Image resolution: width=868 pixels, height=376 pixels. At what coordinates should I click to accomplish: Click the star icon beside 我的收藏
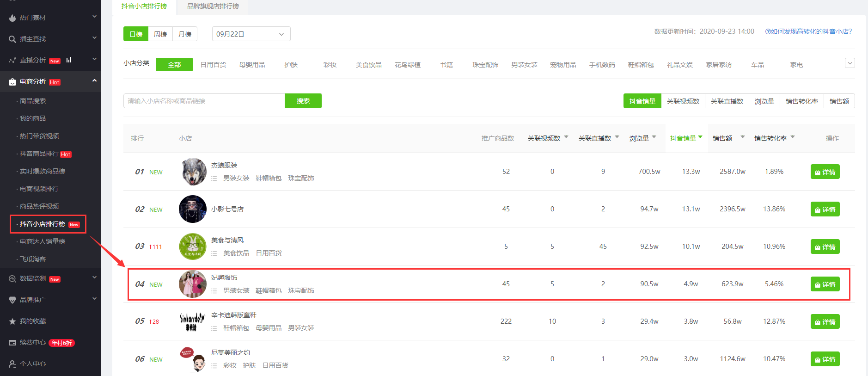(12, 321)
